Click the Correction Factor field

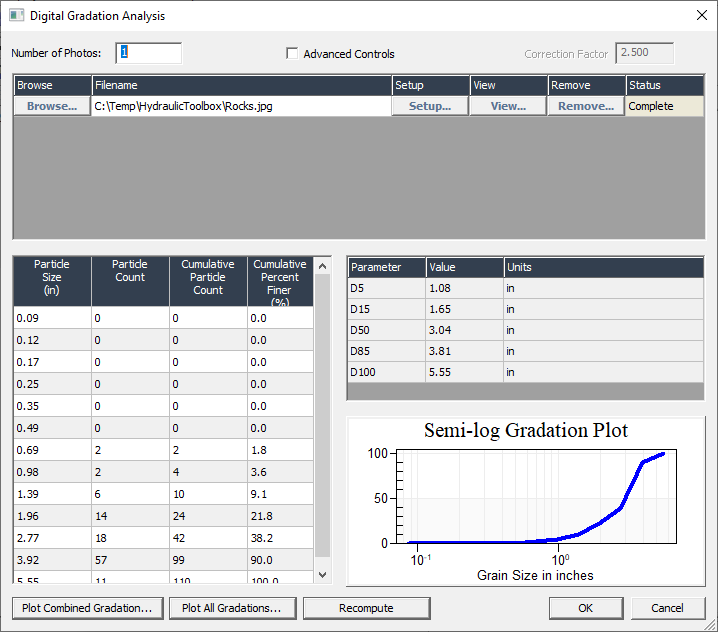coord(644,53)
